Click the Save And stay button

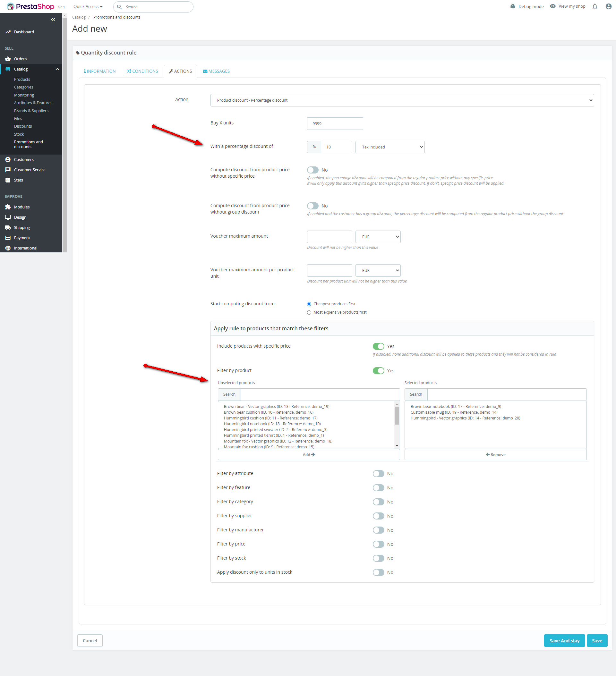tap(564, 640)
